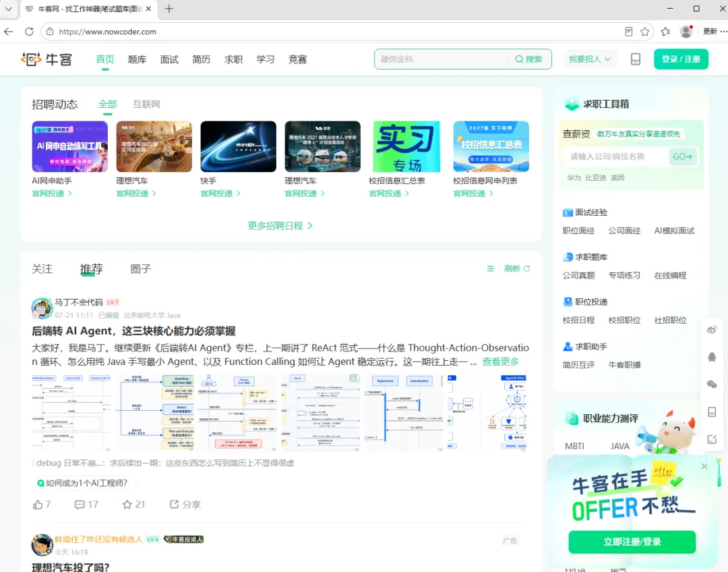
Task: Click the feedback edit icon in side bar
Action: click(x=712, y=439)
